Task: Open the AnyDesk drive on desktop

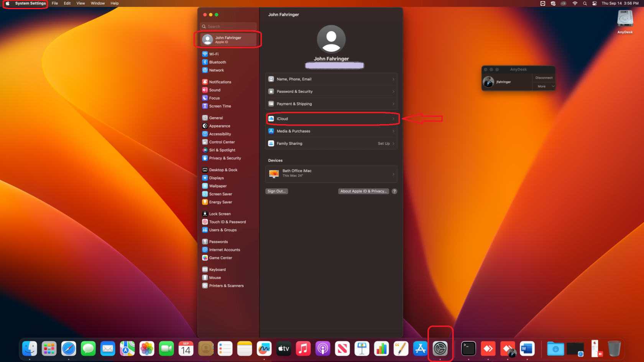Action: tap(625, 21)
